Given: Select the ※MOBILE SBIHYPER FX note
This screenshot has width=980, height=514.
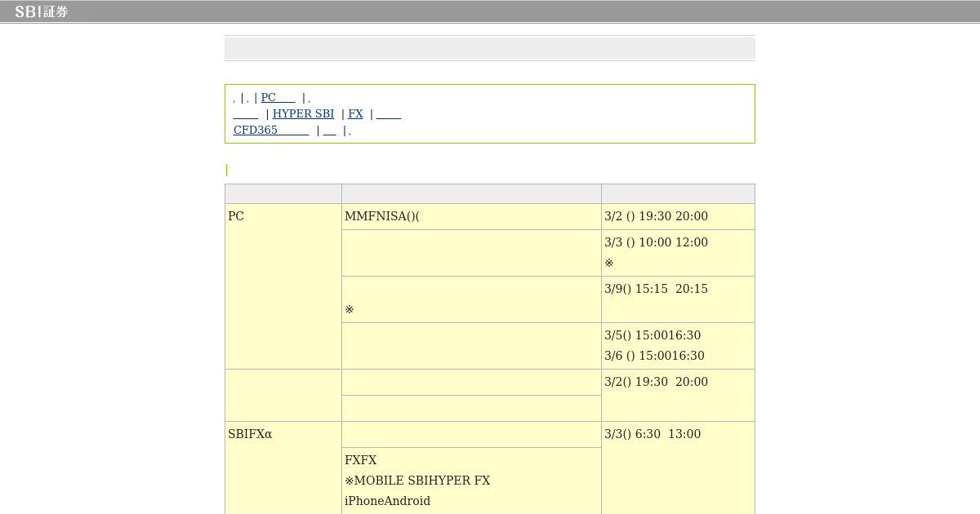Looking at the screenshot, I should coord(417,481).
